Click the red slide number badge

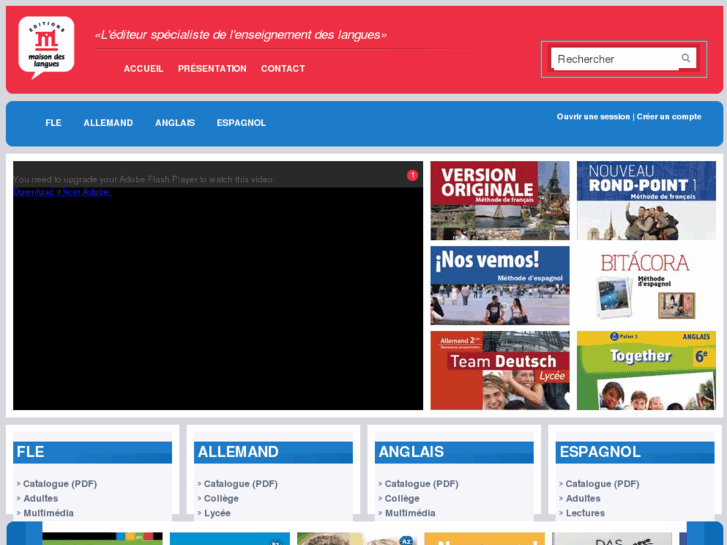pyautogui.click(x=412, y=175)
